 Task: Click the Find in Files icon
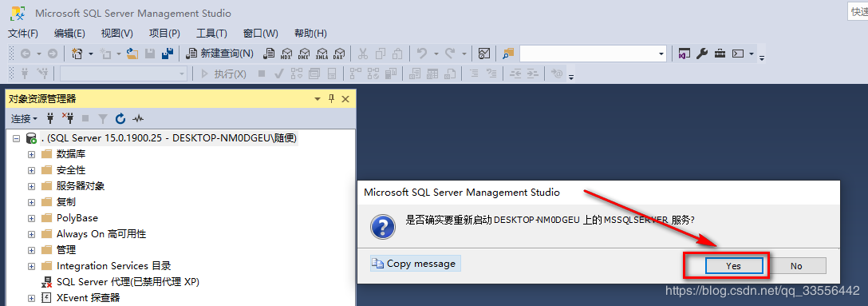tap(508, 54)
